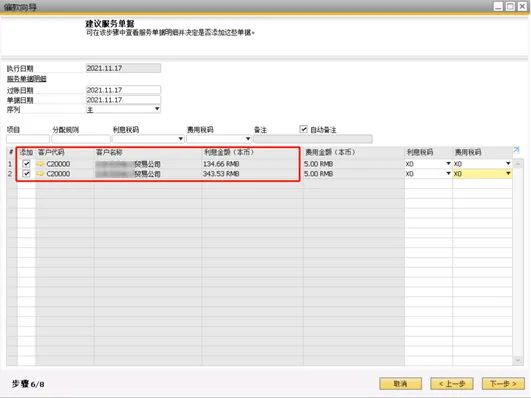Open the 利息税码 dropdown in row 1

(448, 164)
